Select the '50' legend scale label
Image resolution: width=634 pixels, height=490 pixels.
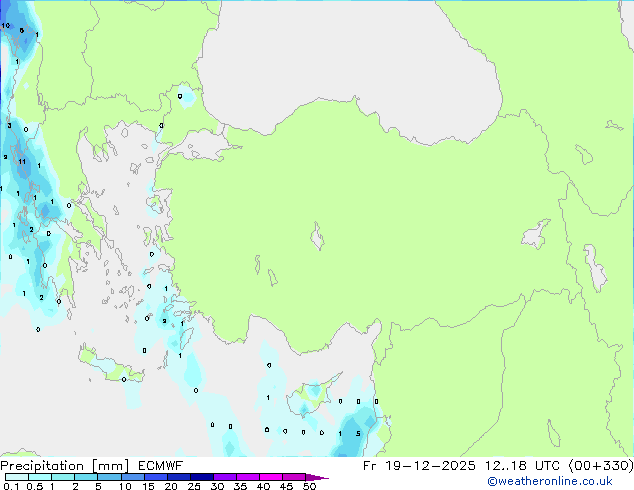pos(309,486)
